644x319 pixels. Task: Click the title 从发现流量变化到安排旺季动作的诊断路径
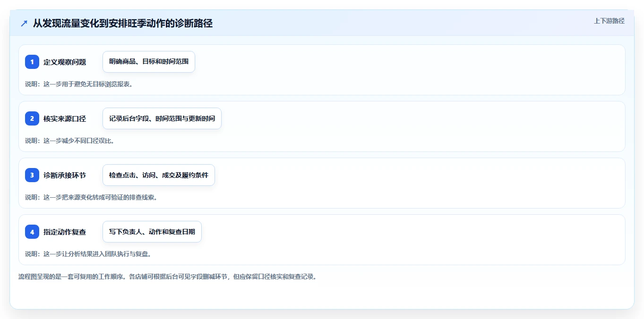coord(123,24)
